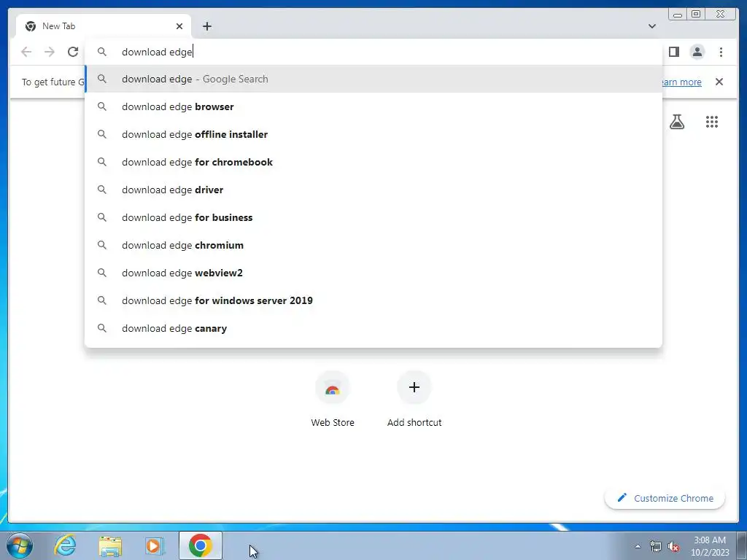Launch Internet Explorer from the taskbar

65,545
